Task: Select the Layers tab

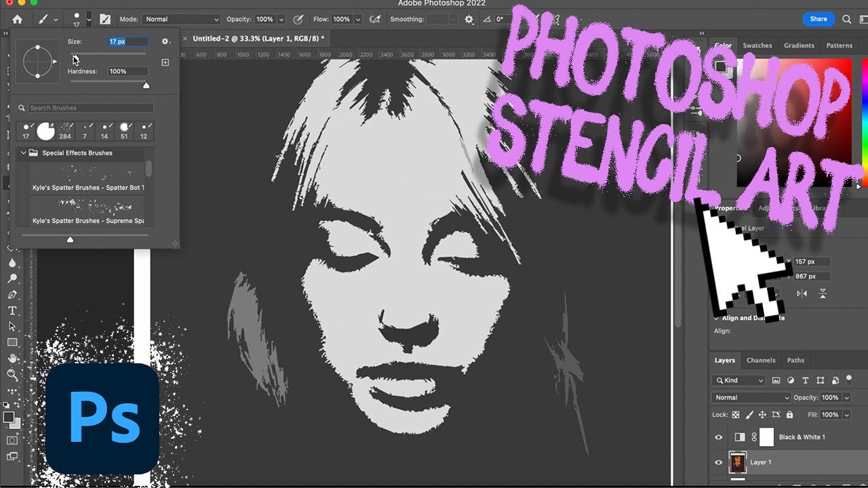Action: [724, 361]
